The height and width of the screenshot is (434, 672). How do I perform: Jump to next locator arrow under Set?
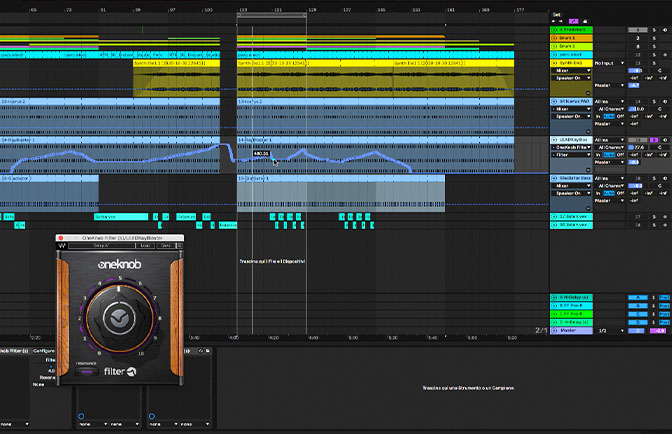(561, 21)
